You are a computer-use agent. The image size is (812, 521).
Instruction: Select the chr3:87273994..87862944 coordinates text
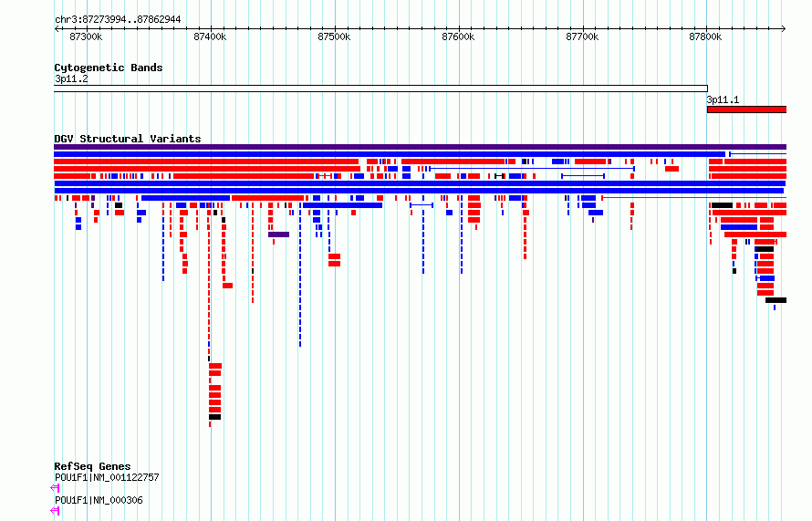118,20
